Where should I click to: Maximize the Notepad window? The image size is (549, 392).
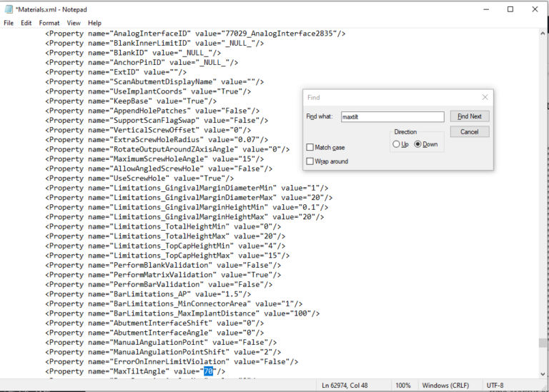coord(510,9)
